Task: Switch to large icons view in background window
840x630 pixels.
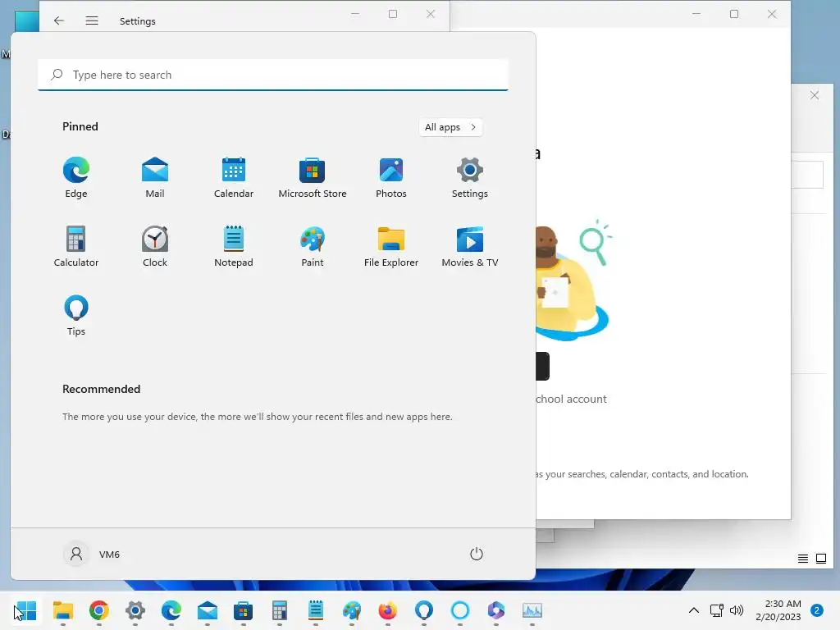Action: (821, 559)
